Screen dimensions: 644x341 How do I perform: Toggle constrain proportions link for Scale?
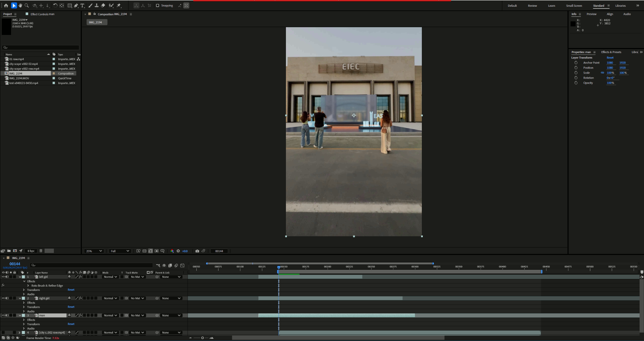point(602,73)
